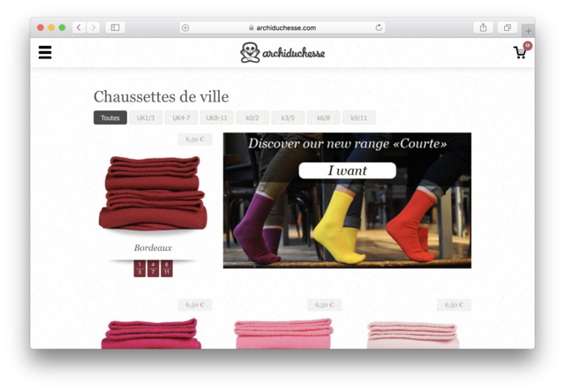Filter socks by size UK1/3
Image resolution: width=565 pixels, height=392 pixels.
[x=146, y=117]
